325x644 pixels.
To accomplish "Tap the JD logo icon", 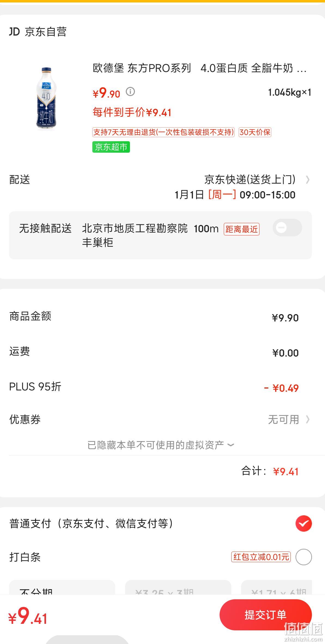I will [x=14, y=32].
